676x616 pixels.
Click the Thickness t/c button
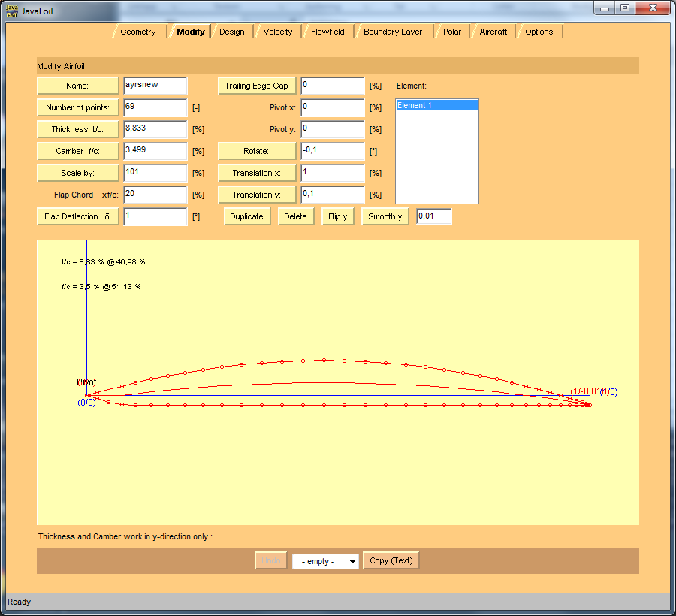[x=78, y=129]
